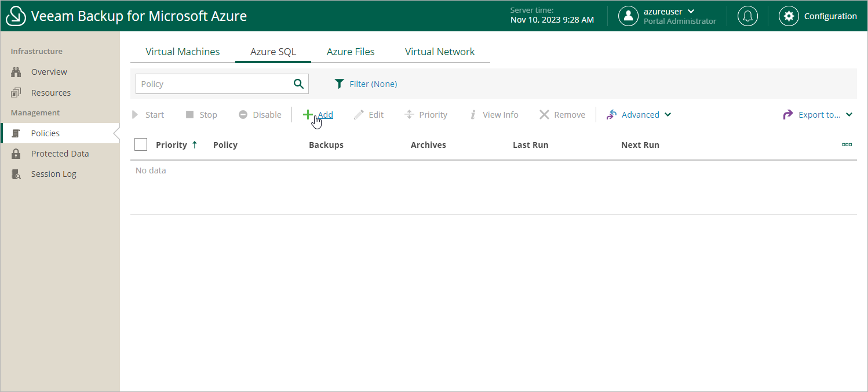Click the search magnifier icon
The height and width of the screenshot is (392, 868).
tap(298, 84)
